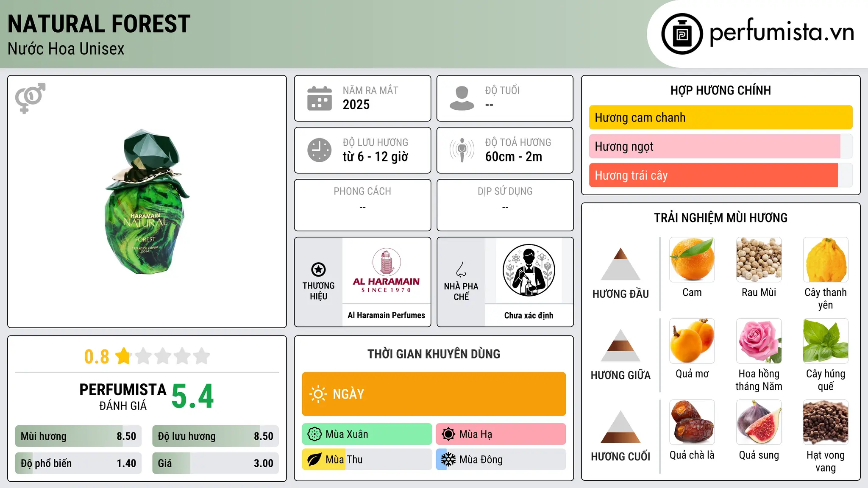Select the Rau Mùi coriander note image
Screen dimensions: 868x488
click(x=759, y=260)
